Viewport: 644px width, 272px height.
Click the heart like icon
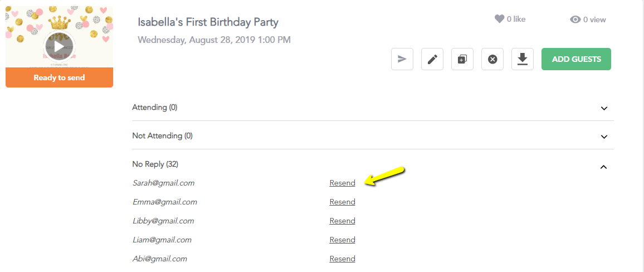[x=499, y=19]
